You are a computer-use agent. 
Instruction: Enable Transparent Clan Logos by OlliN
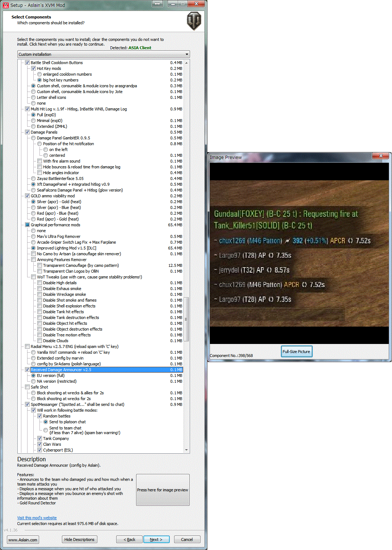[39, 271]
